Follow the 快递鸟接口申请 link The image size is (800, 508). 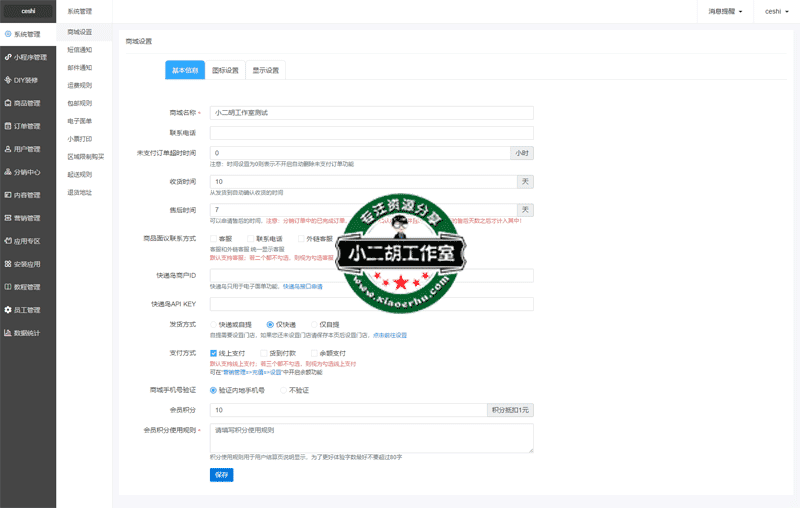click(303, 287)
